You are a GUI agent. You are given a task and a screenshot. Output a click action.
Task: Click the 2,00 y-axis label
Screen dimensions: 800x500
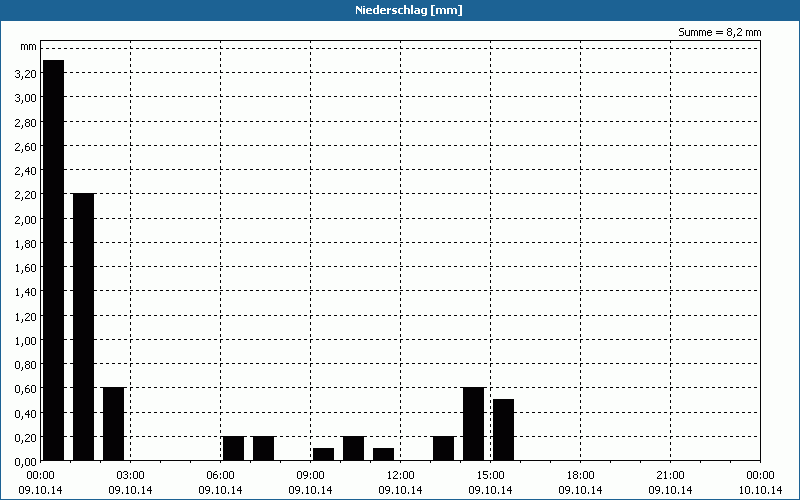26,219
